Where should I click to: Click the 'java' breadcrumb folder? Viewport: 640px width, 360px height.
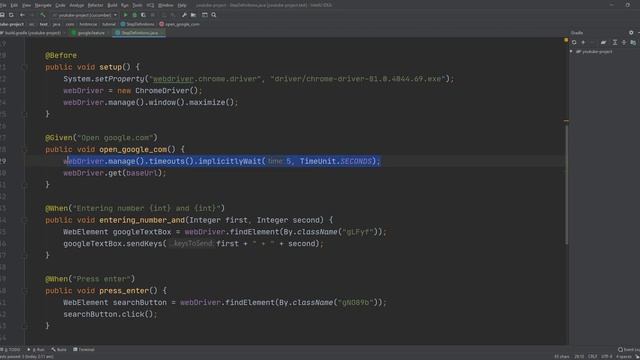(56, 24)
